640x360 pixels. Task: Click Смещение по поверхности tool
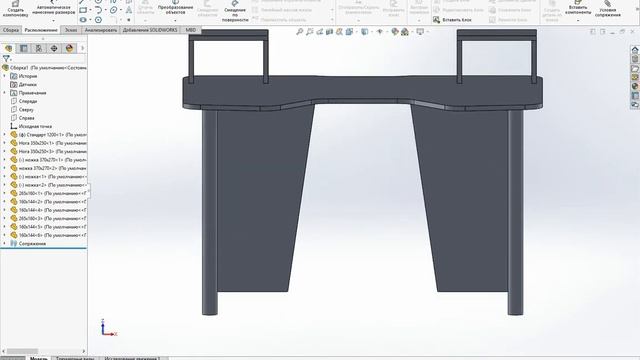[235, 11]
